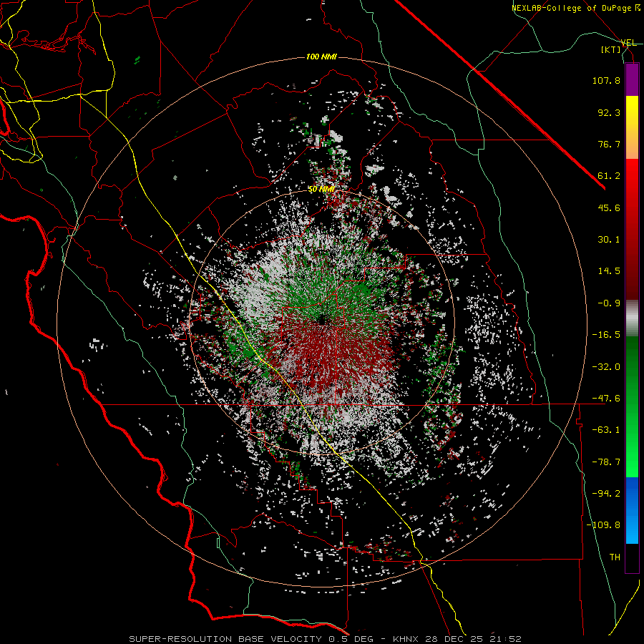The image size is (644, 644).
Task: Click the 107.8 velocity scale value
Action: 606,80
